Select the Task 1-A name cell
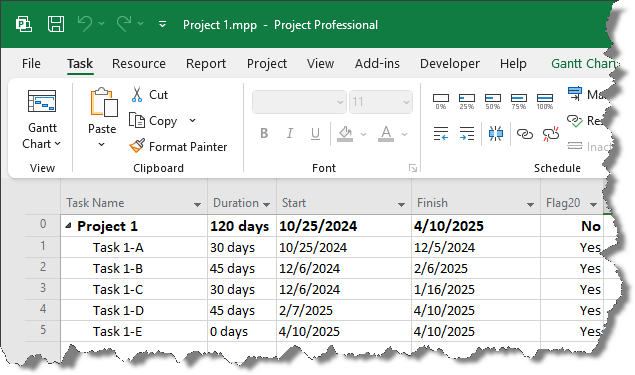This screenshot has height=375, width=635. [x=134, y=247]
